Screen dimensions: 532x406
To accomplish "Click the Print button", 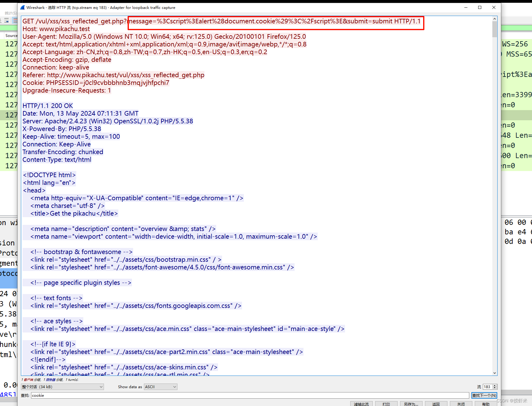I will coord(386,404).
